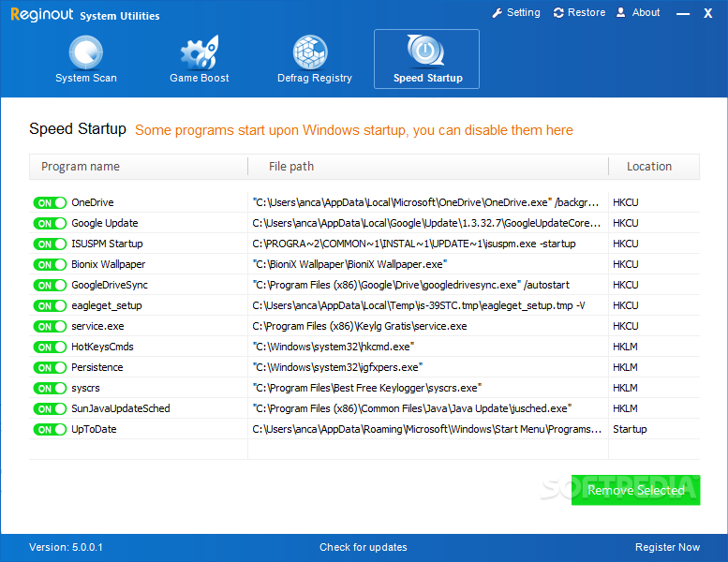
Task: Click the Restore refresh icon
Action: click(558, 13)
